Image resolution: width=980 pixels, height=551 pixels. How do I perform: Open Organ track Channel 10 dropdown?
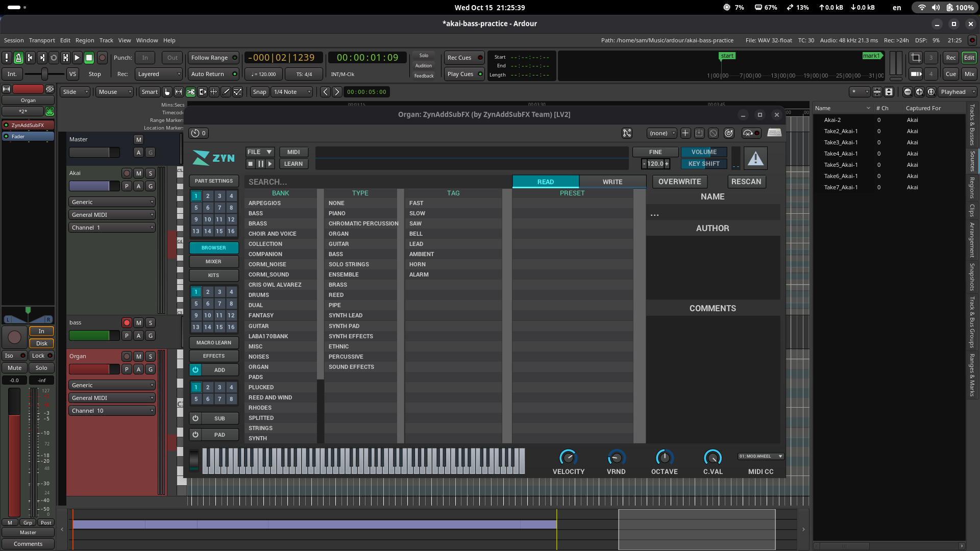tap(112, 411)
